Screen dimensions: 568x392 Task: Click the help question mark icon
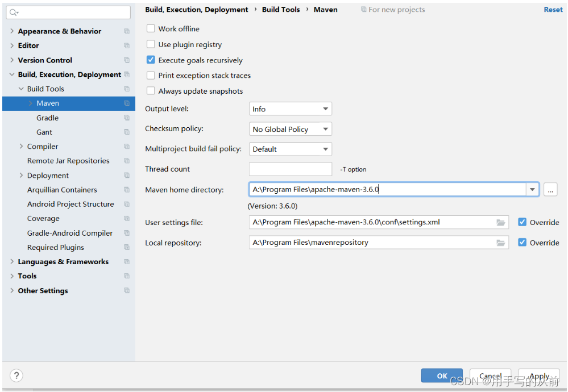pos(16,376)
